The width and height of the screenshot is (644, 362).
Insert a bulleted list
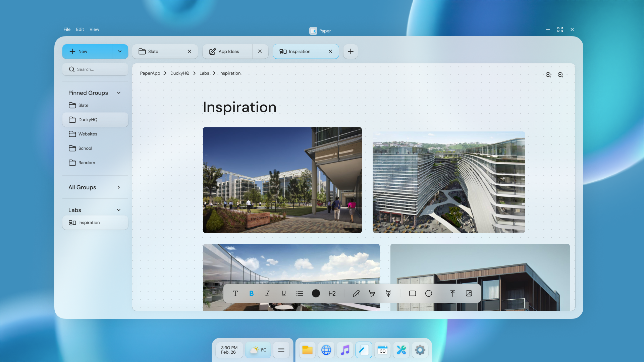tap(300, 294)
